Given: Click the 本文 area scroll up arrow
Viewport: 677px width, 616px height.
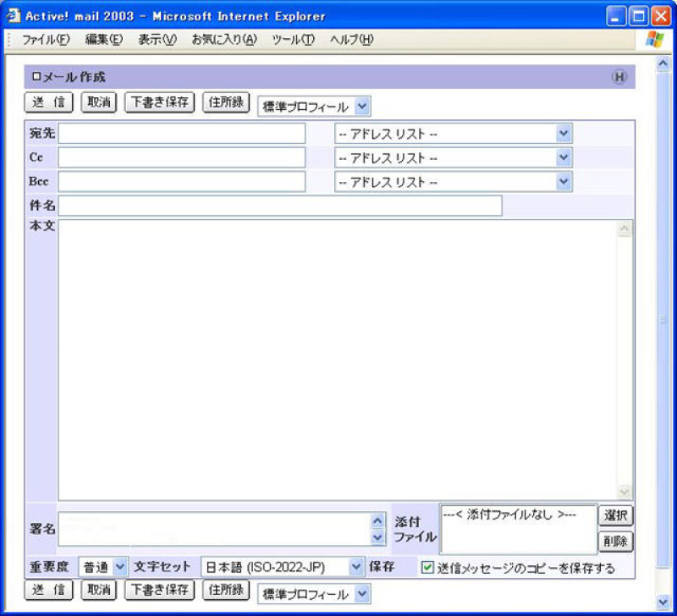Looking at the screenshot, I should [625, 229].
